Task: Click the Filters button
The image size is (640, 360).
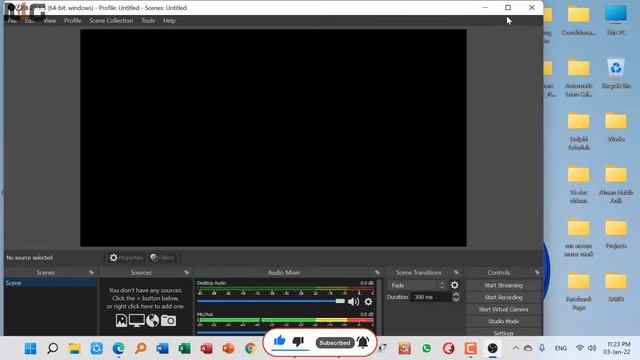Action: (x=162, y=258)
